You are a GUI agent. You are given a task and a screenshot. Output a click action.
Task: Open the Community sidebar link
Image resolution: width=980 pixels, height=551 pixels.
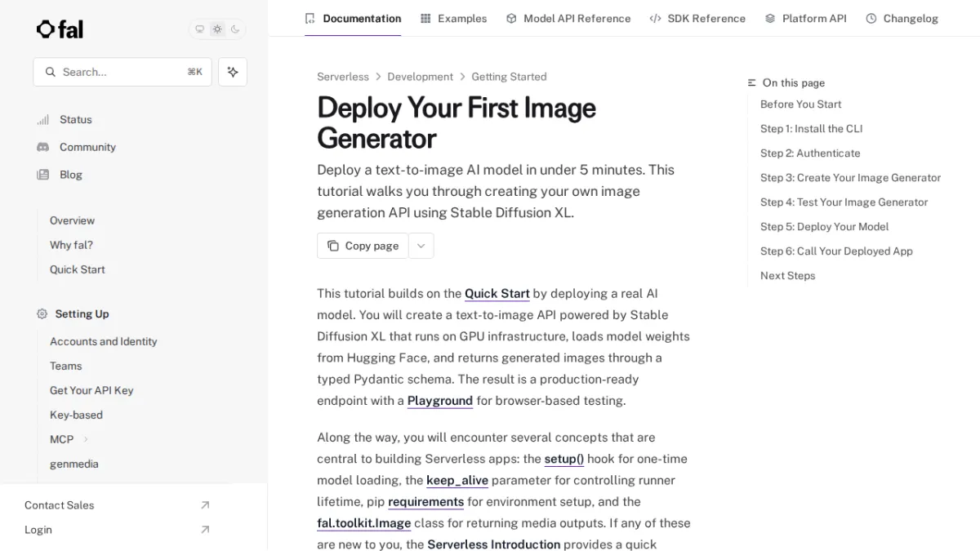pyautogui.click(x=87, y=147)
